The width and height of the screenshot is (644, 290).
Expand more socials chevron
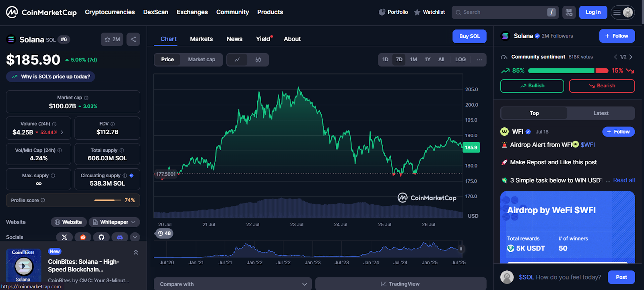(x=135, y=237)
